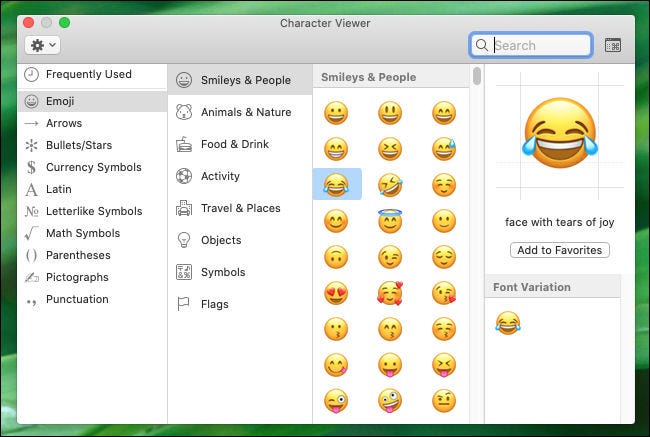This screenshot has height=437, width=650.
Task: Select the Punctuation category
Action: [92, 299]
